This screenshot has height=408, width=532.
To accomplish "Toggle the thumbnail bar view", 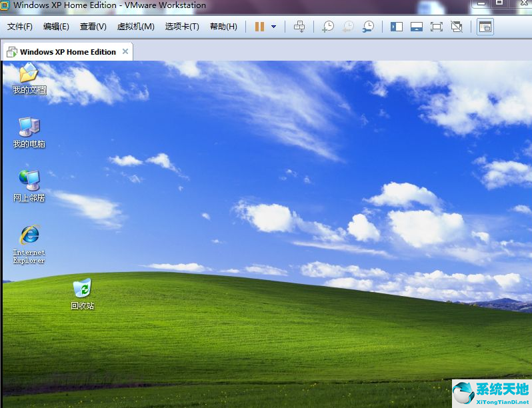I will tap(417, 27).
